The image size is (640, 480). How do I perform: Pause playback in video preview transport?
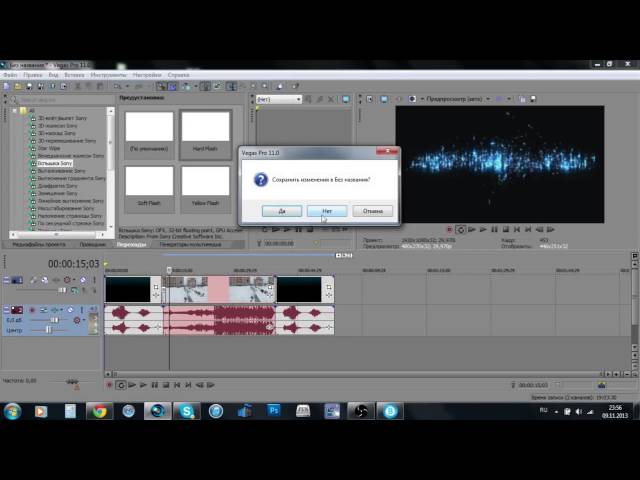click(495, 229)
